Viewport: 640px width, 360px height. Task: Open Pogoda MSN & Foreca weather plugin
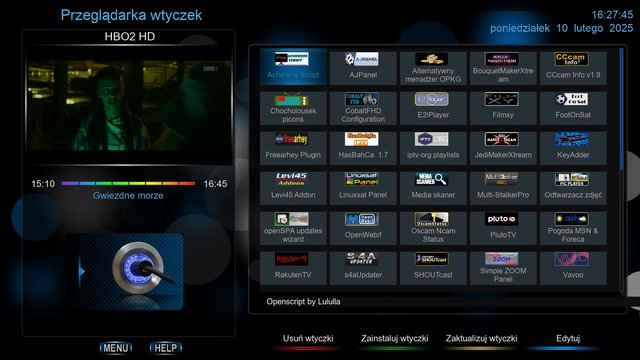[x=573, y=227]
